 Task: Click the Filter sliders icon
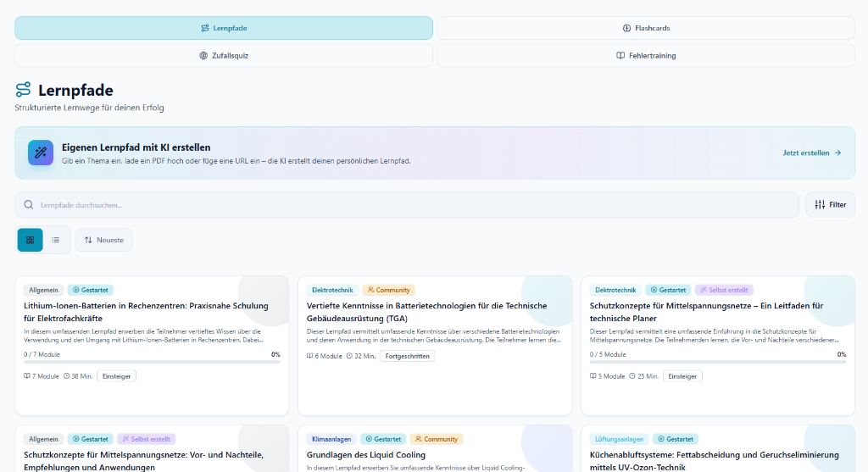click(x=820, y=205)
